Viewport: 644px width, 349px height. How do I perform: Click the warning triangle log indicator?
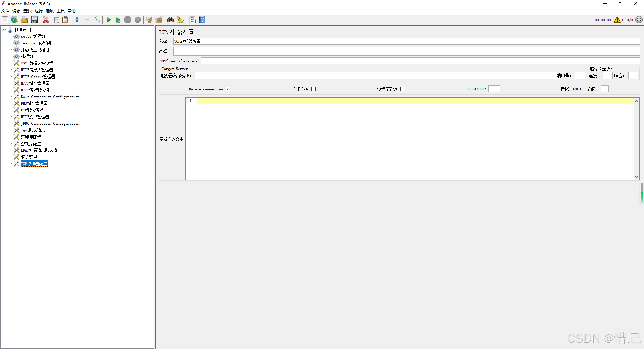617,20
